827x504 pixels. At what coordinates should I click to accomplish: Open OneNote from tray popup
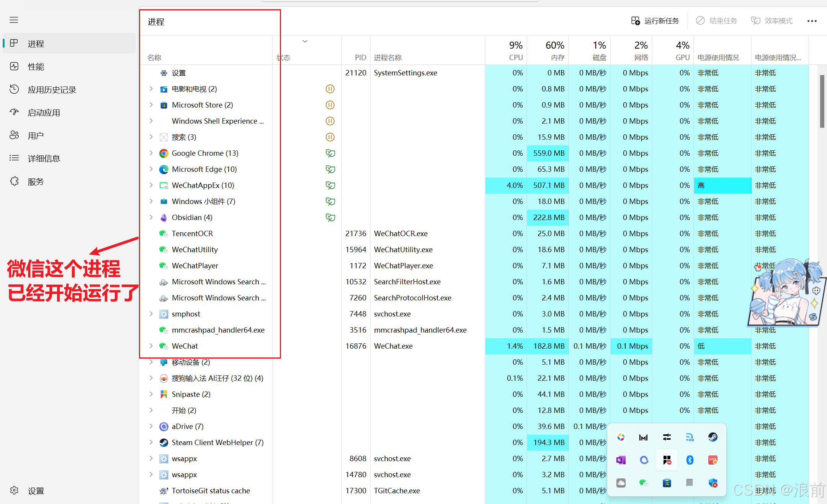coord(621,460)
